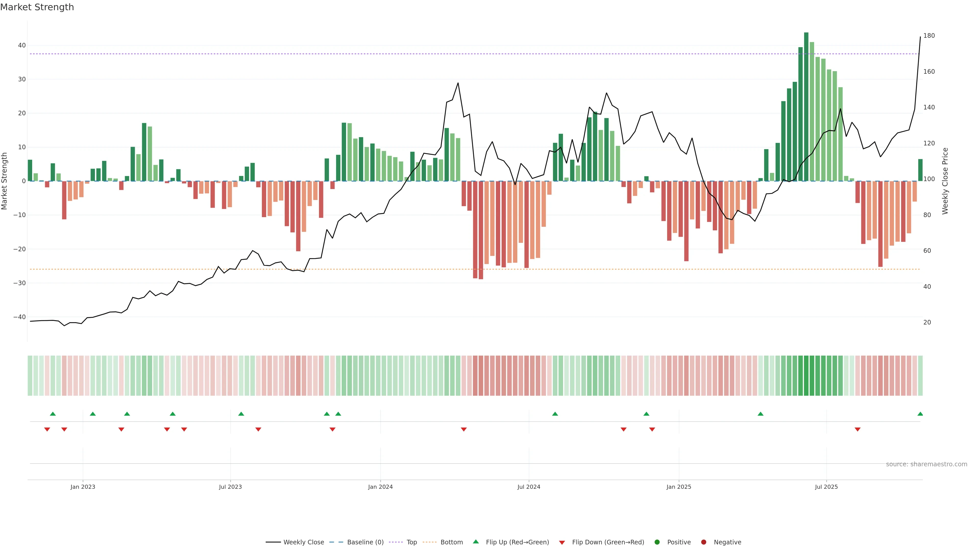Click the Negative red circle legend icon
The height and width of the screenshot is (551, 980).
pyautogui.click(x=703, y=542)
